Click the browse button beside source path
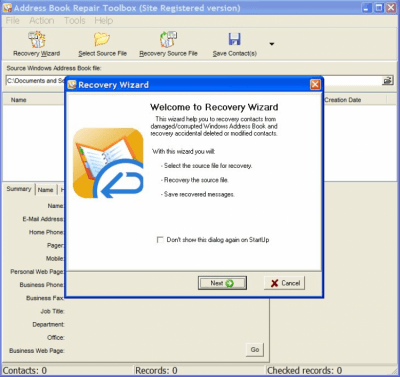The height and width of the screenshot is (377, 400). coord(387,81)
